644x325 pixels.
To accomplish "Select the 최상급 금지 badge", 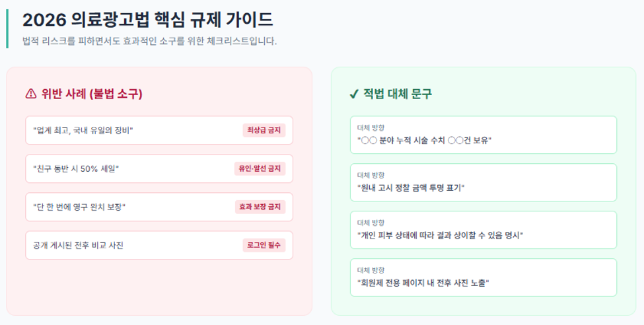I will tap(264, 130).
